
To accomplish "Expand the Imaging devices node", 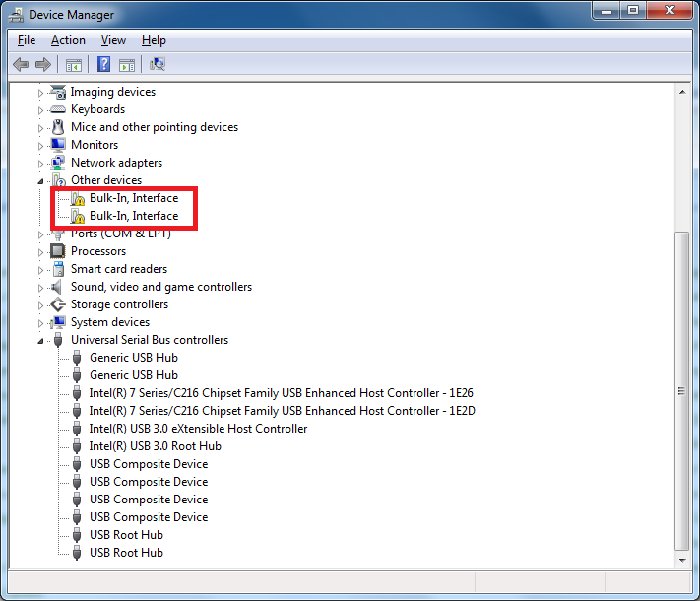I will pos(40,93).
